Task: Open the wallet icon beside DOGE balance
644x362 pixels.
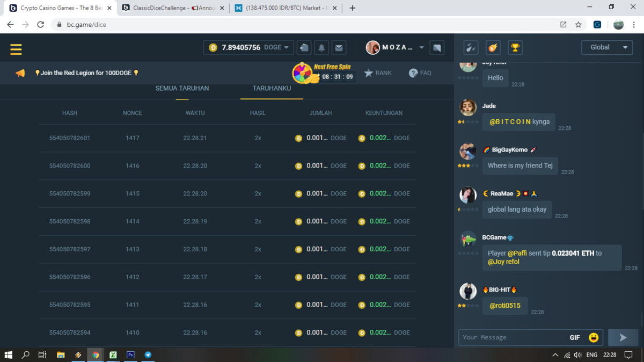Action: [304, 48]
